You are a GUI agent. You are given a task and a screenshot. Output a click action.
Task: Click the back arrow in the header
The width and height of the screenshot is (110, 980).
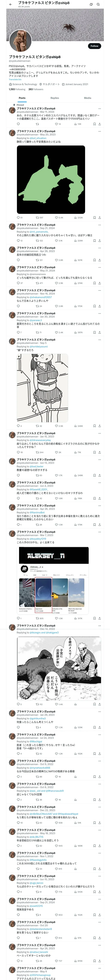11,5
